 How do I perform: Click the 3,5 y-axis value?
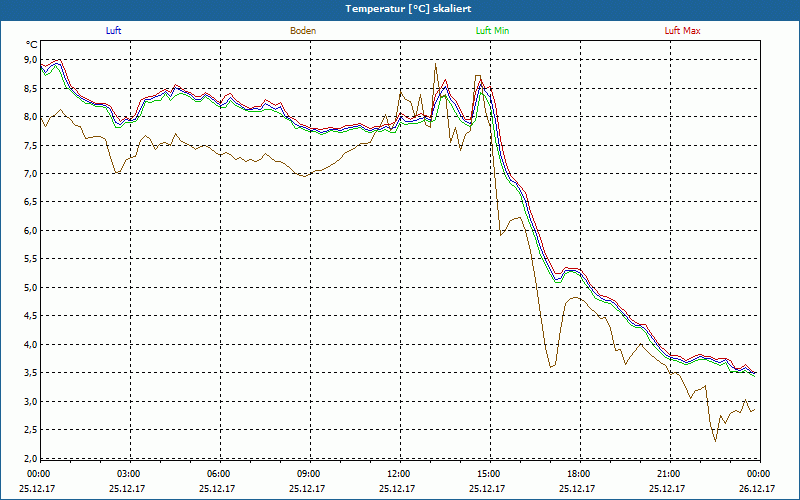tap(32, 373)
